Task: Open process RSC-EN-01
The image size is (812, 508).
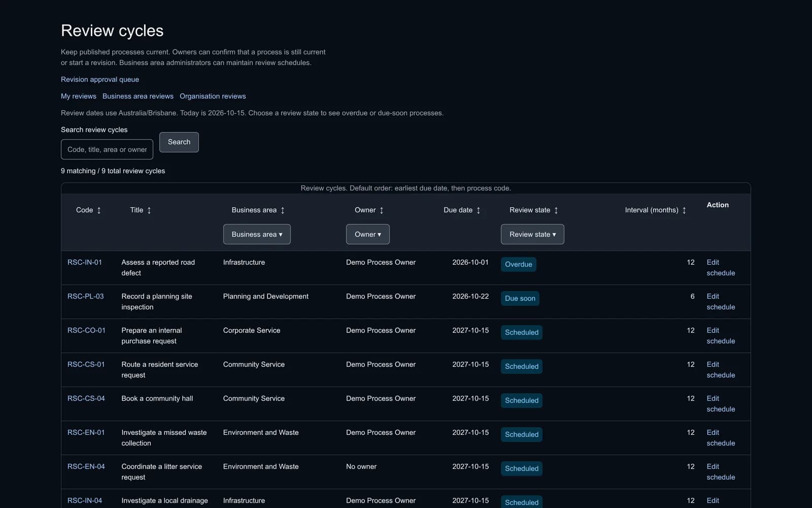Action: (x=86, y=432)
